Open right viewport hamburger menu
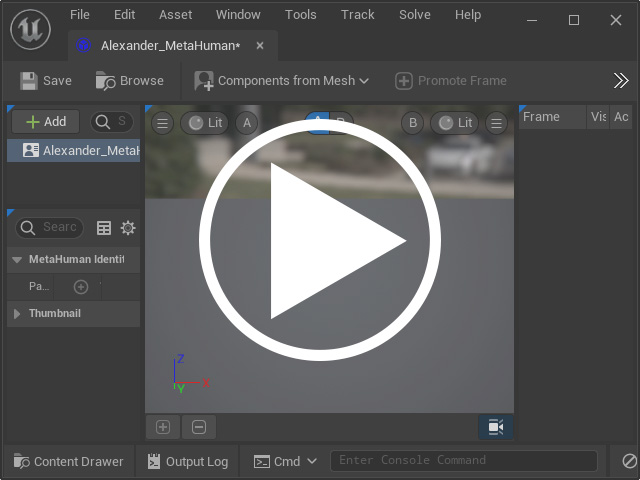The image size is (640, 480). point(496,123)
